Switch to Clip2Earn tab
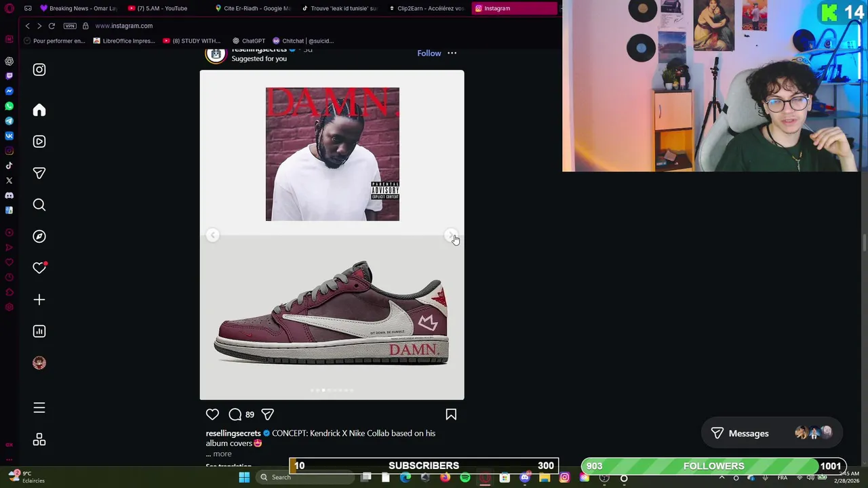Screen dimensions: 868x488 tap(427, 8)
